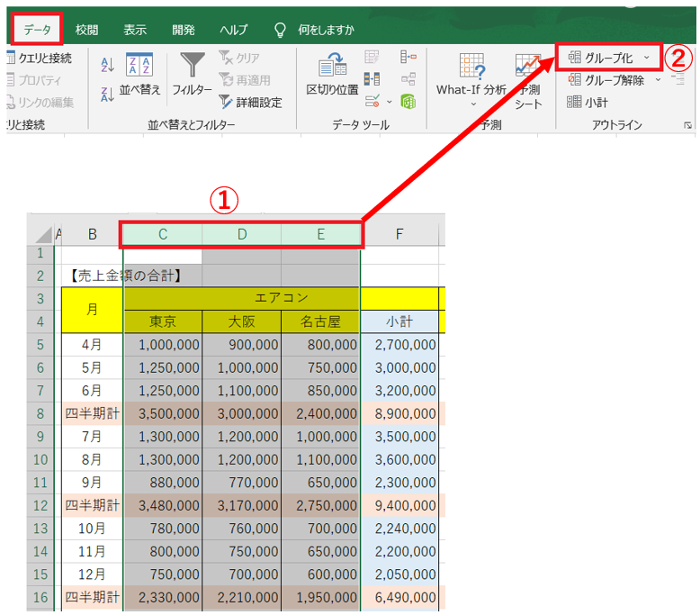Click the lightbulb Tell Me icon
This screenshot has height=615, width=700.
click(x=280, y=30)
